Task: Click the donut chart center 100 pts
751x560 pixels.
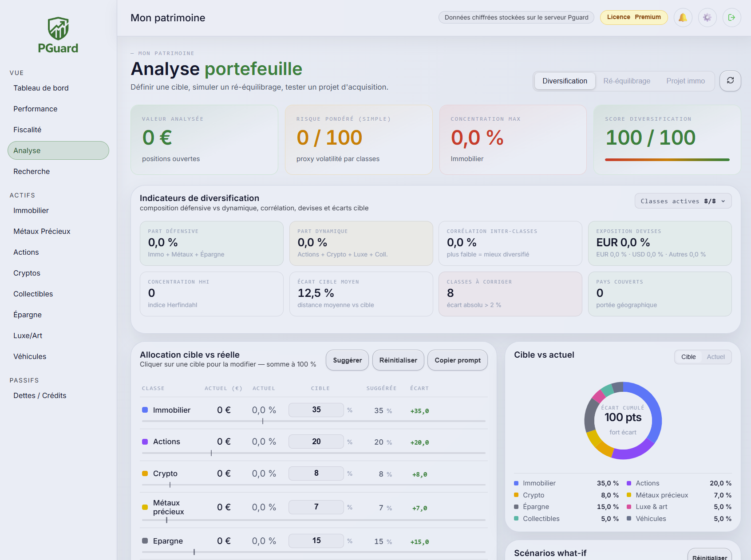Action: (x=623, y=418)
